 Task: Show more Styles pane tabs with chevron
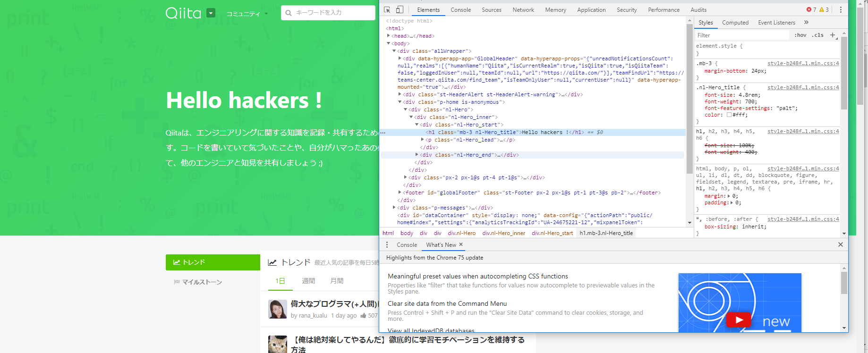pos(806,22)
